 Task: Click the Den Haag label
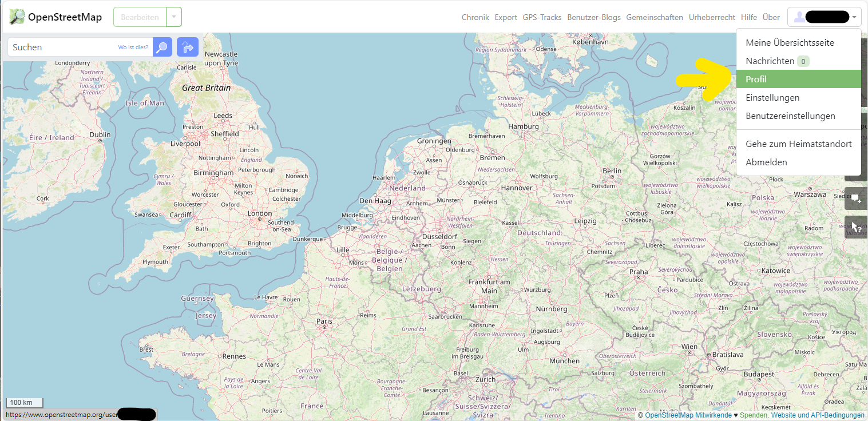(375, 201)
